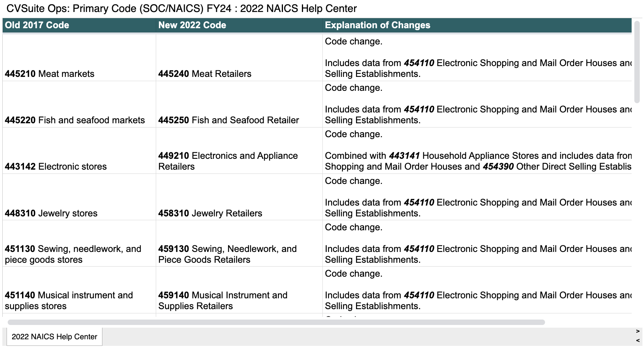Select the 459140 Musical Instrument and Supplies Retailers cell

pyautogui.click(x=223, y=300)
